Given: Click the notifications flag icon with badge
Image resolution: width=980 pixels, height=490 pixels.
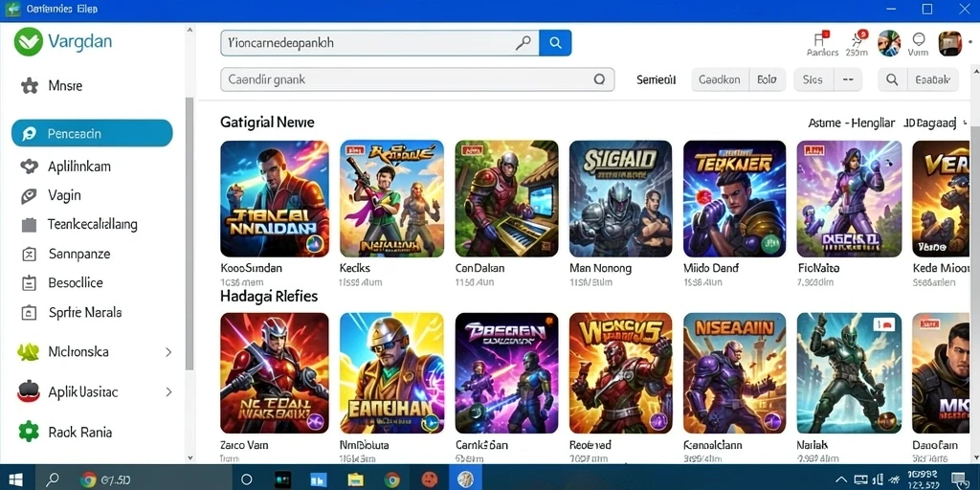Looking at the screenshot, I should coord(819,38).
